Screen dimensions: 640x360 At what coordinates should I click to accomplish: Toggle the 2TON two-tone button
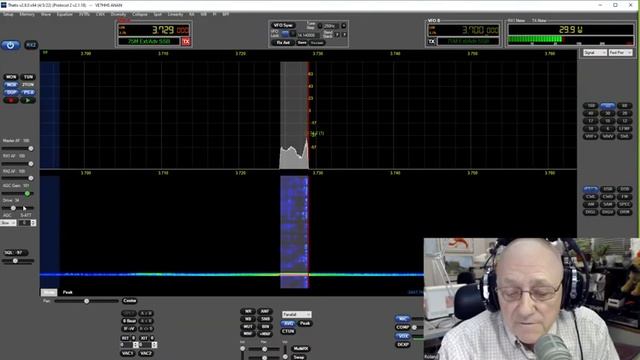(28, 84)
